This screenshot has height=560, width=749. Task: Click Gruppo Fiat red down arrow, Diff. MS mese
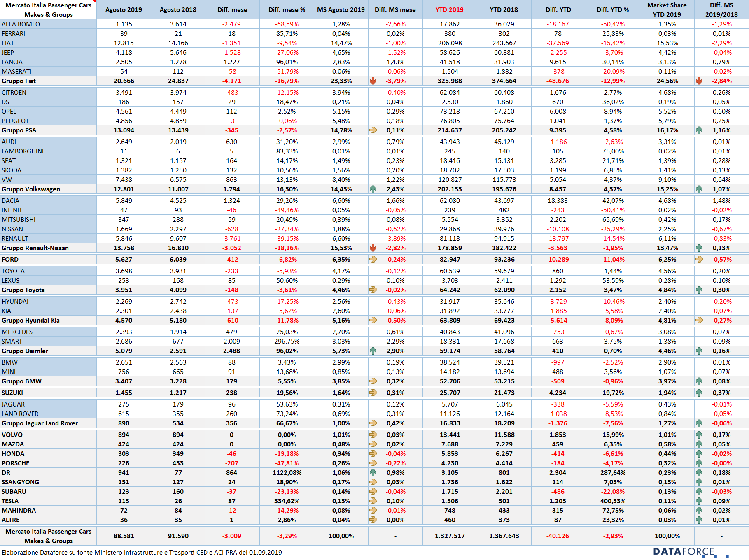(373, 81)
